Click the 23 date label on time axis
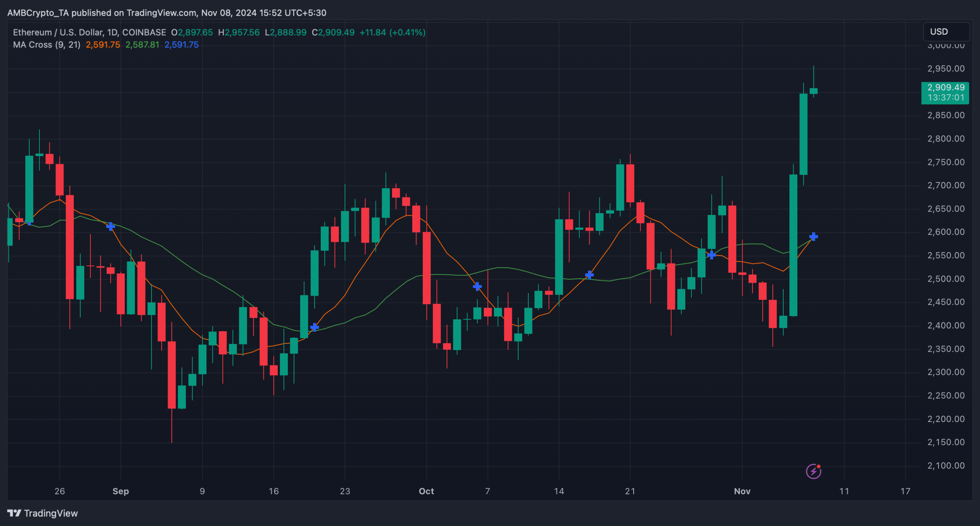The image size is (980, 526). pyautogui.click(x=345, y=491)
